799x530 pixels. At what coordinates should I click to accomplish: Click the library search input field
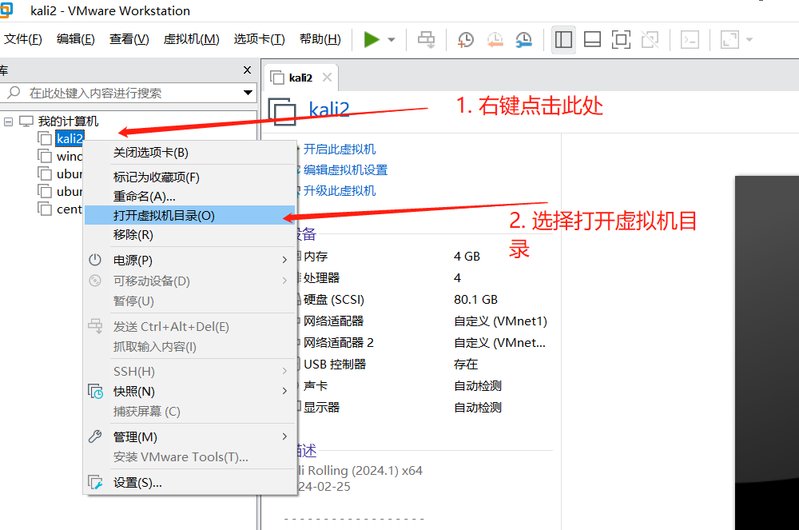pyautogui.click(x=130, y=93)
